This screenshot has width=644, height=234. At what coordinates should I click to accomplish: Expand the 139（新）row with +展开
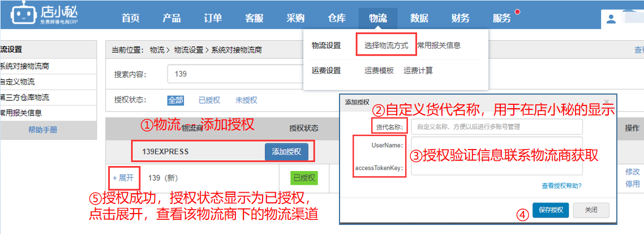point(123,178)
